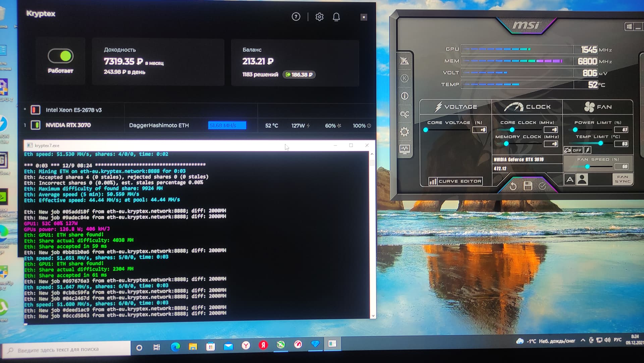Click DaggerHashimoto ETH algorithm label
Image resolution: width=644 pixels, height=363 pixels.
click(159, 125)
